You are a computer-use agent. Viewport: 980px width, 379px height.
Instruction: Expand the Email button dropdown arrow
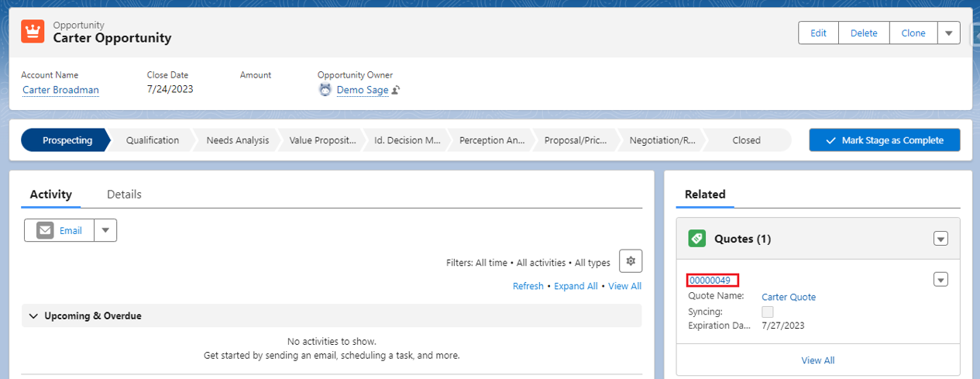[105, 230]
